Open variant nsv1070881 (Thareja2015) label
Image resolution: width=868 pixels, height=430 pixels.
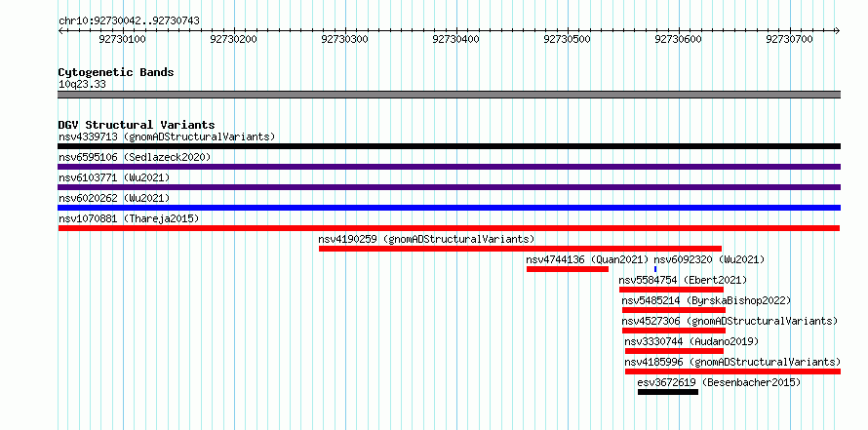point(129,218)
